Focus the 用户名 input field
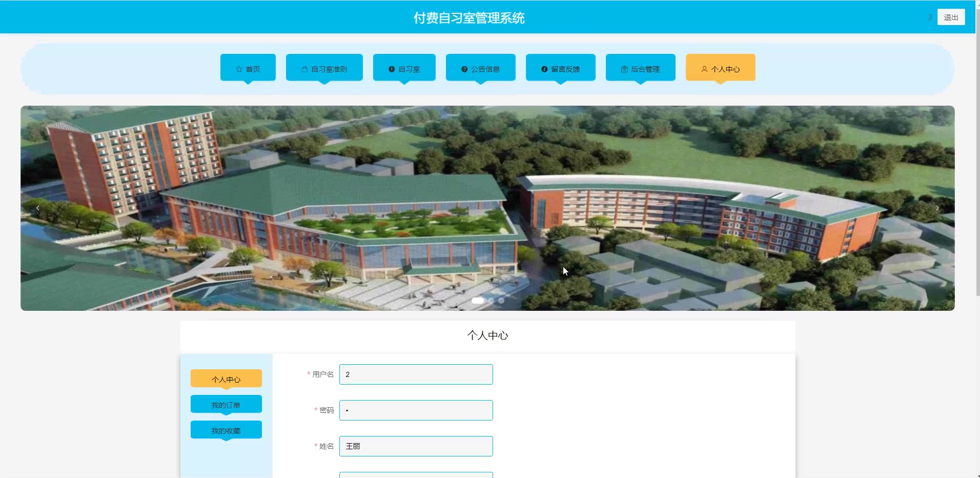The height and width of the screenshot is (478, 980). tap(416, 374)
